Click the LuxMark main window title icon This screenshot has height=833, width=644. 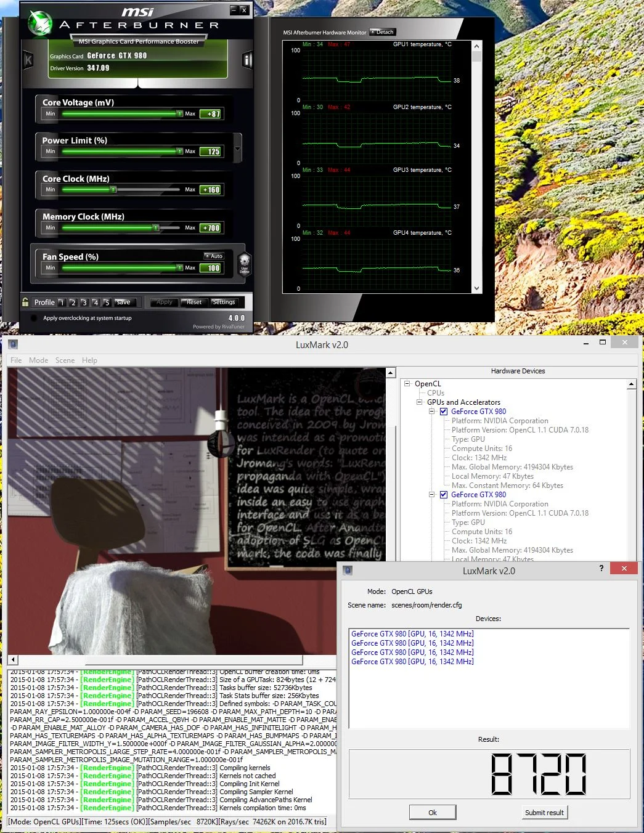[13, 344]
